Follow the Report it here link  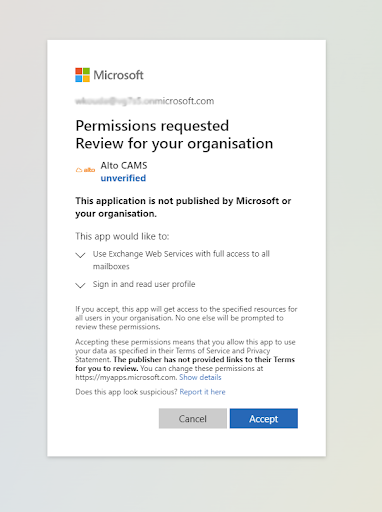tap(202, 392)
